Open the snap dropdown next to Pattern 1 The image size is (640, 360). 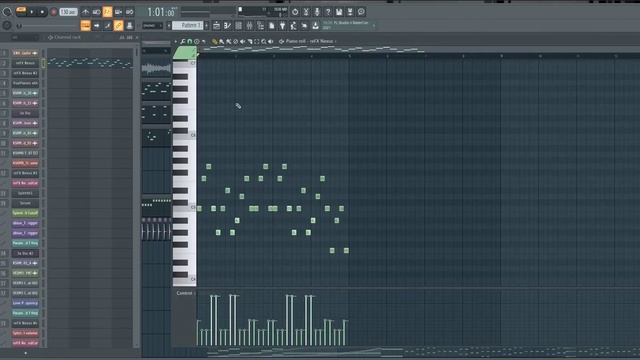click(x=152, y=26)
